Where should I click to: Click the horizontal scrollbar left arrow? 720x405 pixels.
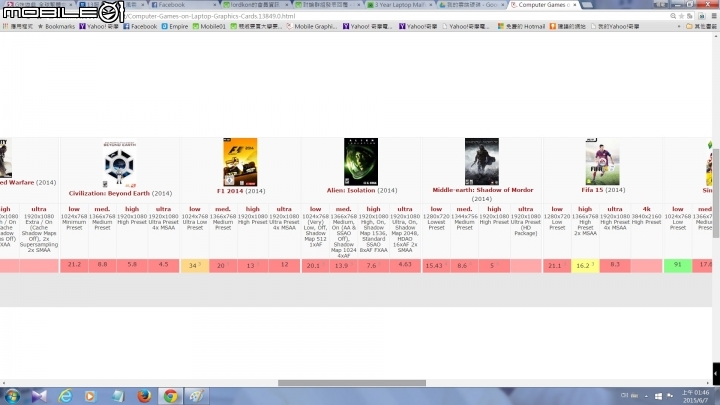[4, 382]
